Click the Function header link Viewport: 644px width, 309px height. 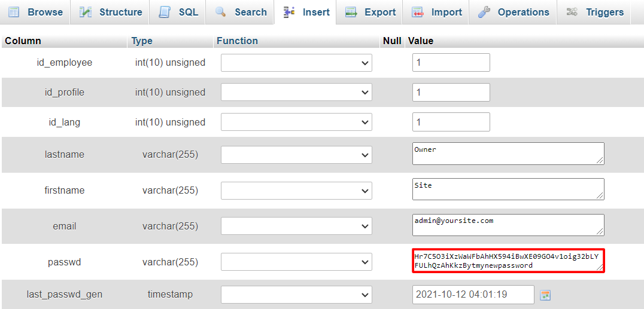tap(237, 41)
